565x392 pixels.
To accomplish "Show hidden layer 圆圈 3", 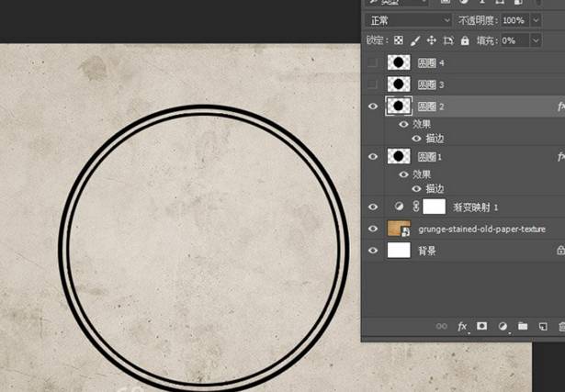I will pyautogui.click(x=372, y=84).
